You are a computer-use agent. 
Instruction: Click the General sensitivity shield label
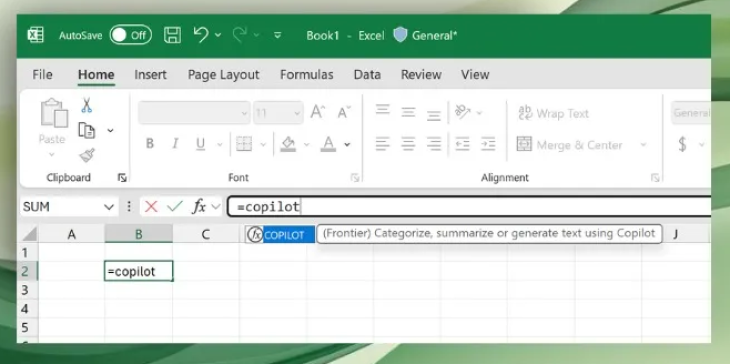(425, 35)
